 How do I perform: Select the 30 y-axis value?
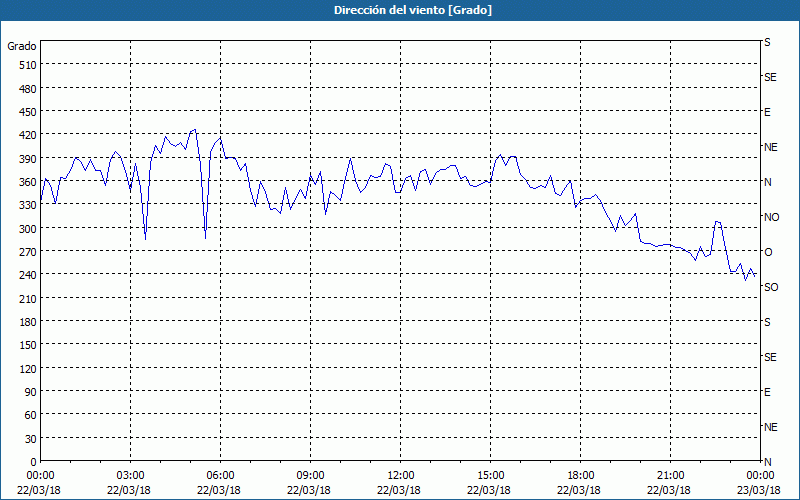31,439
